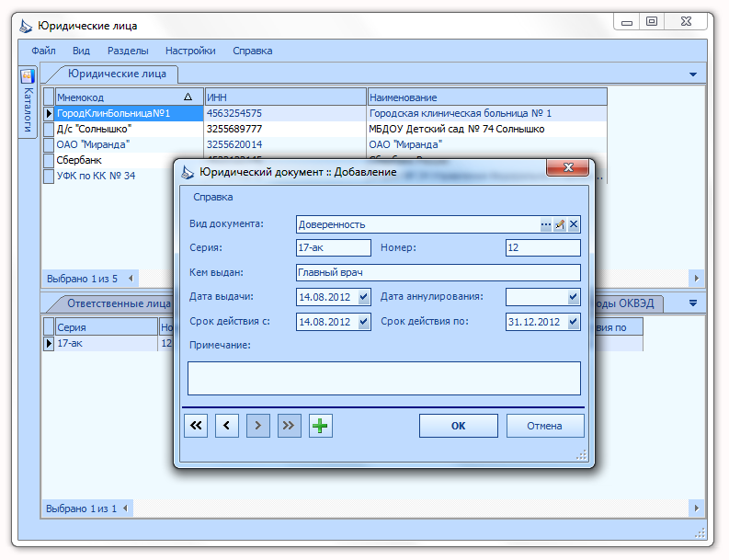Open the Вид menu
729x560 pixels.
tap(82, 51)
